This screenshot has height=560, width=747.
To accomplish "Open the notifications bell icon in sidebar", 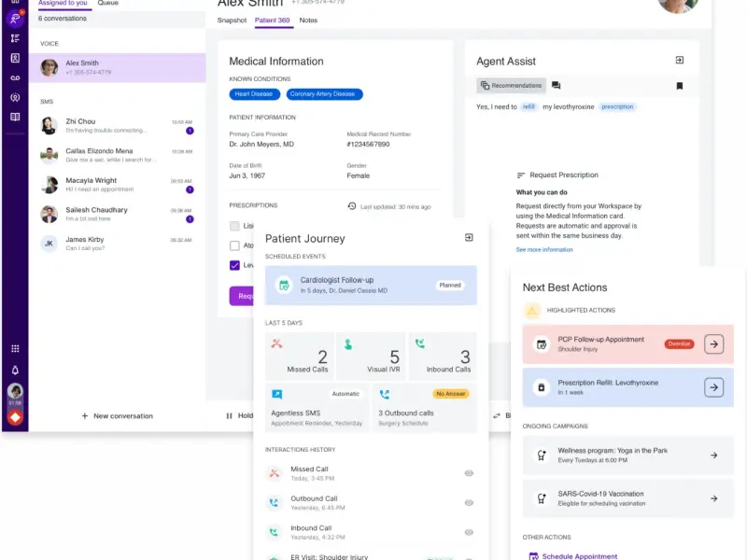I will pyautogui.click(x=15, y=370).
